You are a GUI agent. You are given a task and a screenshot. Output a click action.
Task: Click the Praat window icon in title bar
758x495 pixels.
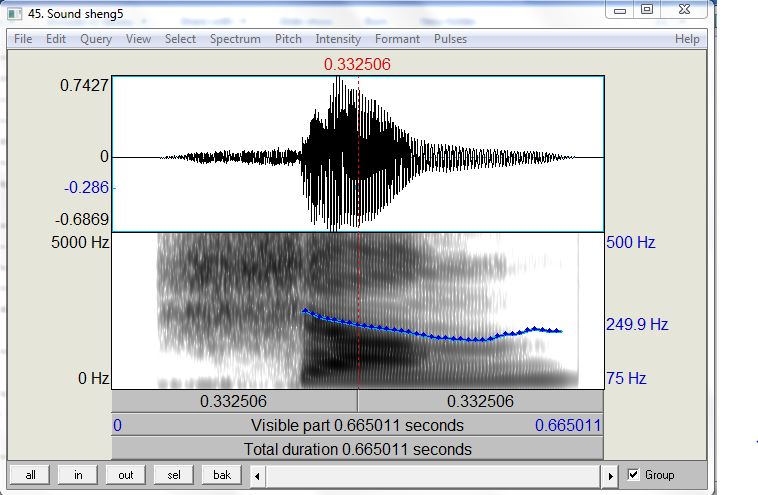pyautogui.click(x=15, y=13)
